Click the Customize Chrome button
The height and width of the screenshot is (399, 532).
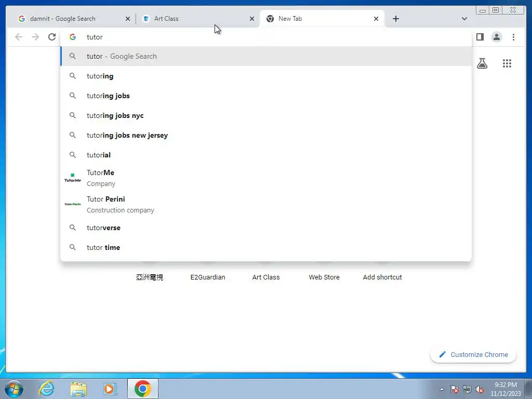pos(473,354)
